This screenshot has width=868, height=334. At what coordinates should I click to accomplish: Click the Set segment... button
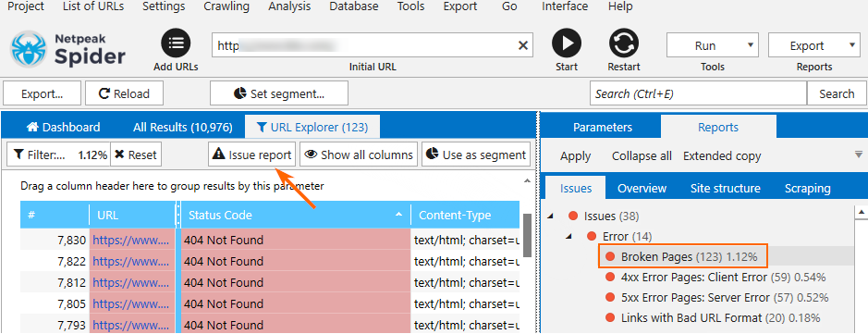[x=279, y=93]
